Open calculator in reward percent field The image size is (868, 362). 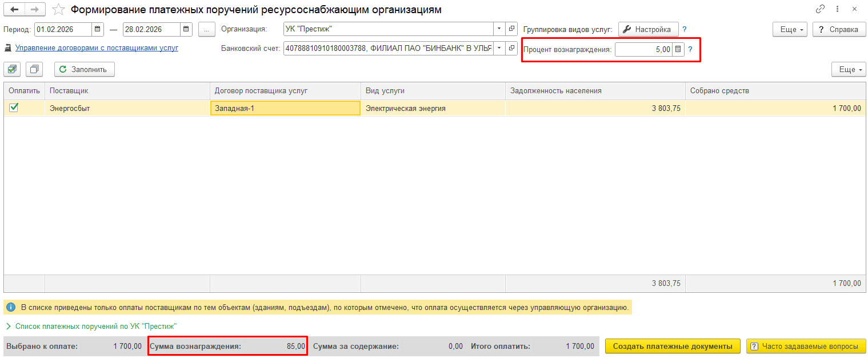click(678, 50)
